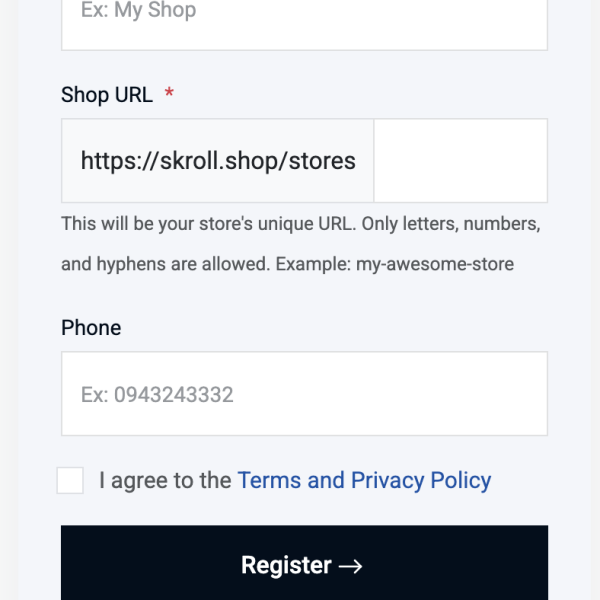Click the "Ex: 0943243332" placeholder text
The image size is (600, 600).
click(157, 395)
